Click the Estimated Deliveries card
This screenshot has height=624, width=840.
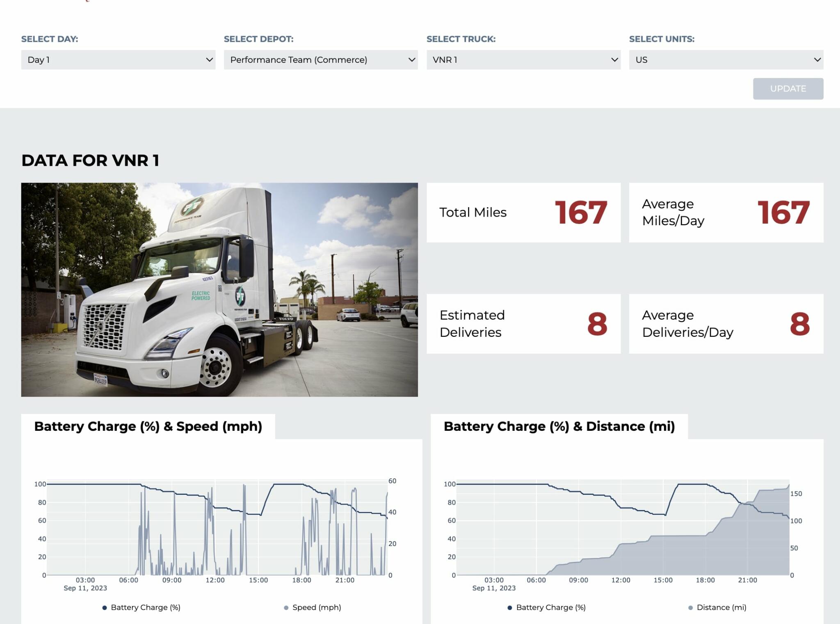[x=523, y=324]
